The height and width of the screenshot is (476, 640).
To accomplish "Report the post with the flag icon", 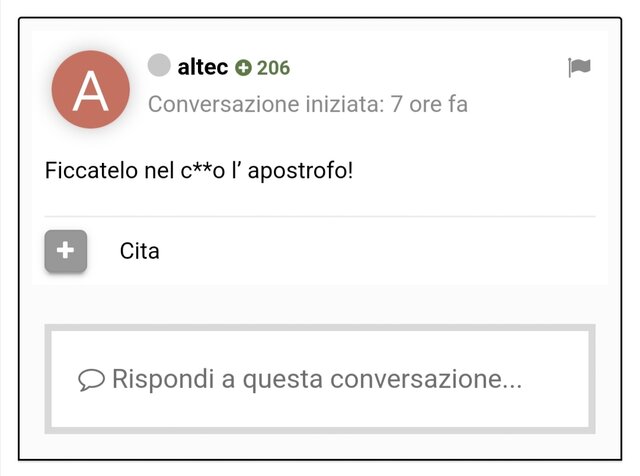I will (x=579, y=67).
